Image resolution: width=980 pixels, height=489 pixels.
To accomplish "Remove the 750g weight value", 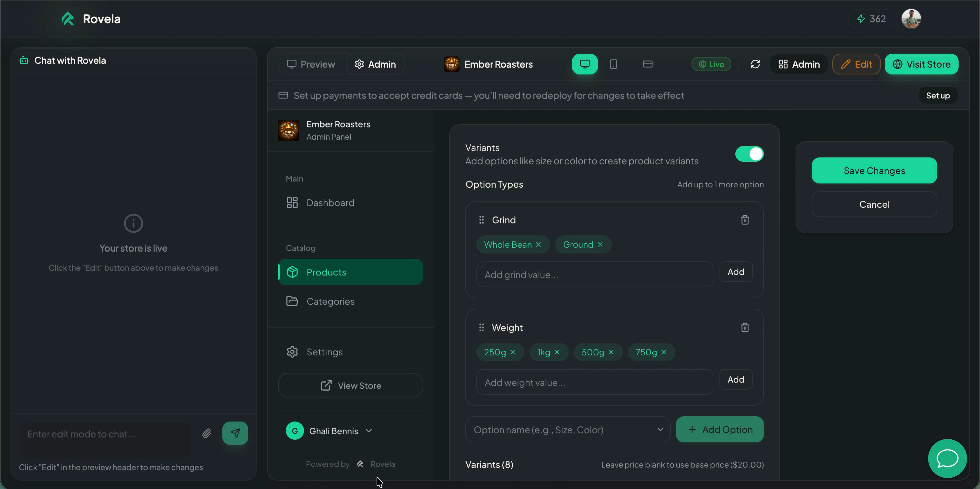I will (x=664, y=352).
